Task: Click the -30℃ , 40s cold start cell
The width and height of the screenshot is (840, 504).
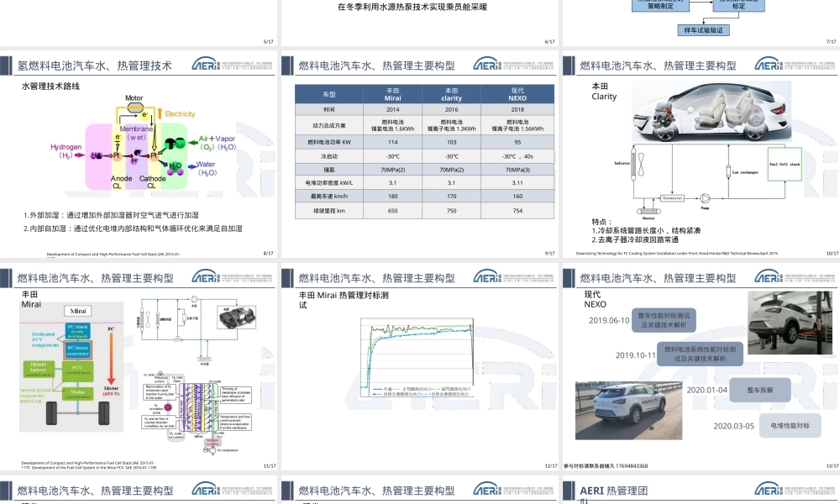Action: 517,156
